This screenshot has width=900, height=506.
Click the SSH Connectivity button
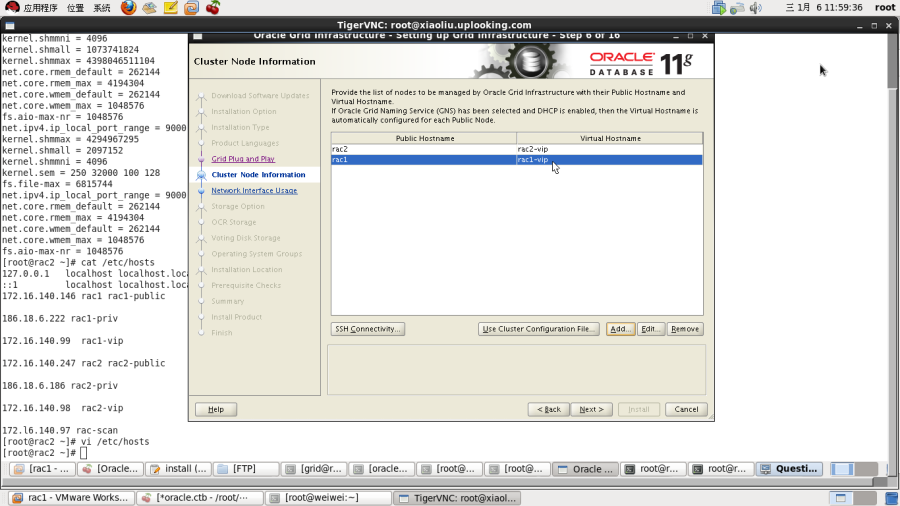(368, 329)
